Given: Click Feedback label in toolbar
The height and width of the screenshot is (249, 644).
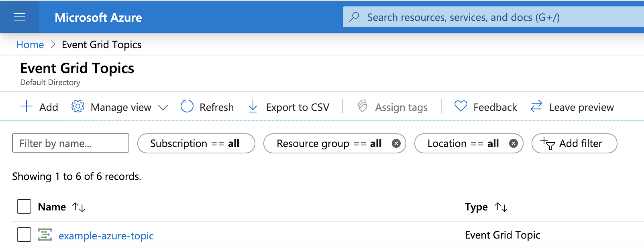Looking at the screenshot, I should pyautogui.click(x=495, y=107).
